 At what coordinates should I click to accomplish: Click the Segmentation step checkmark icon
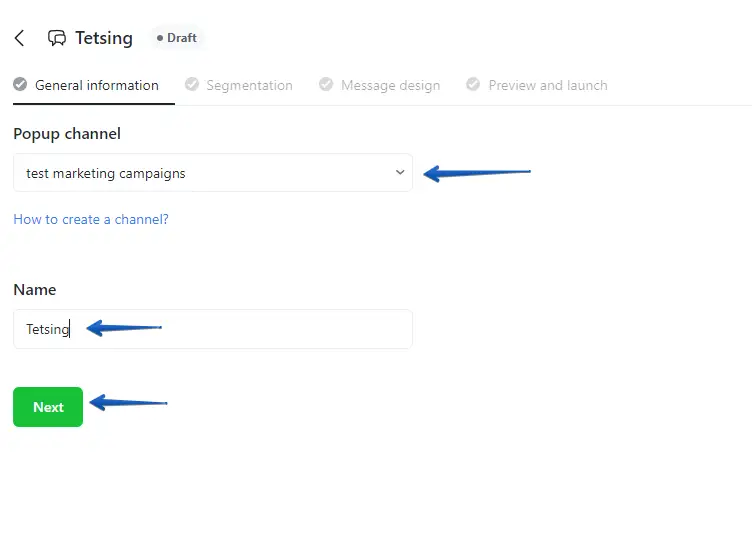click(192, 85)
